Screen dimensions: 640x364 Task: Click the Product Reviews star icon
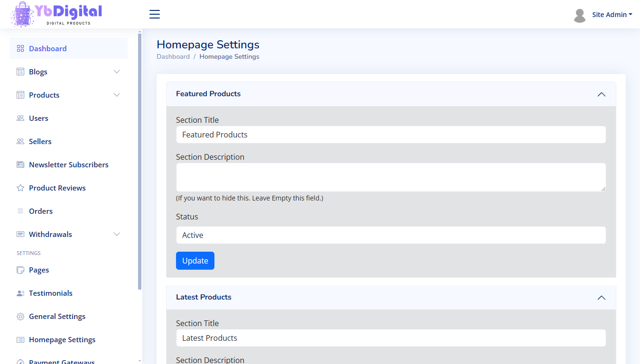coord(20,188)
